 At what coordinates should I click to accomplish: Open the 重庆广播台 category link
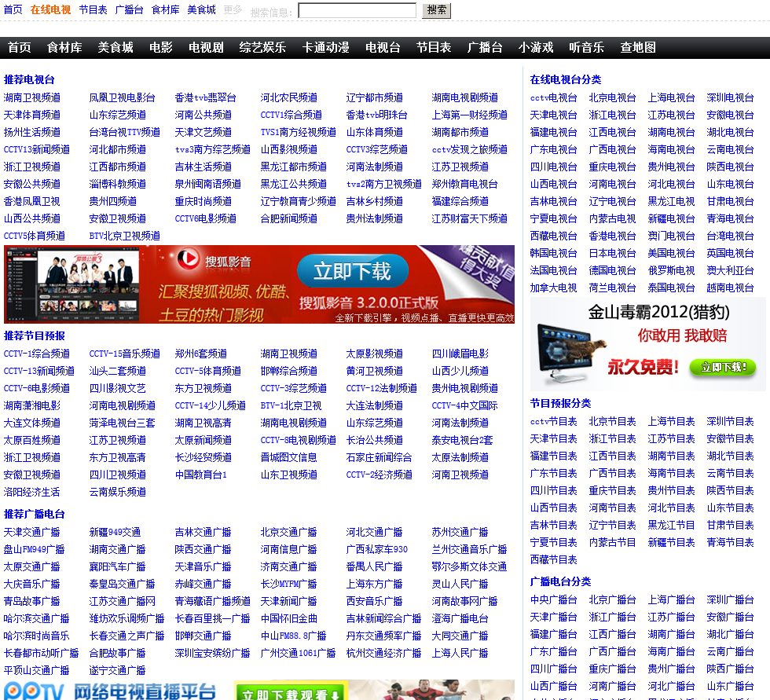(612, 669)
